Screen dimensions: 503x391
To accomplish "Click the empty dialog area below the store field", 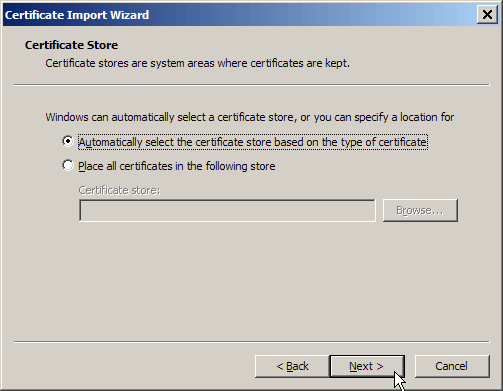I will (x=252, y=280).
